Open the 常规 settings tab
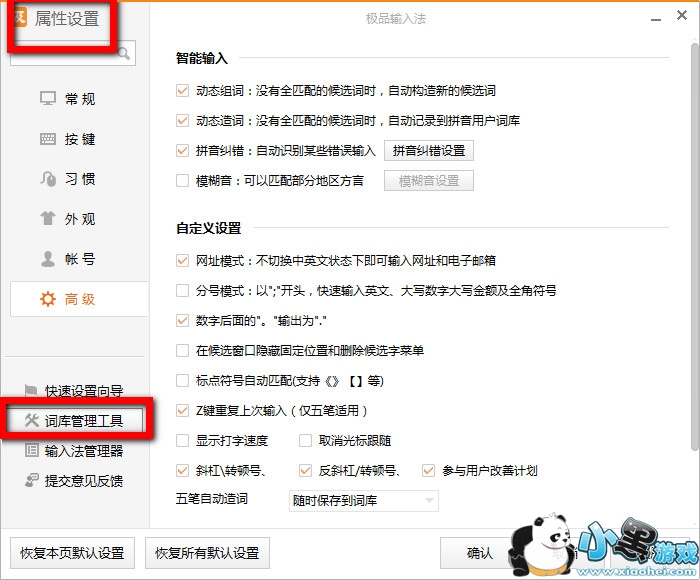The image size is (700, 580). [x=79, y=98]
